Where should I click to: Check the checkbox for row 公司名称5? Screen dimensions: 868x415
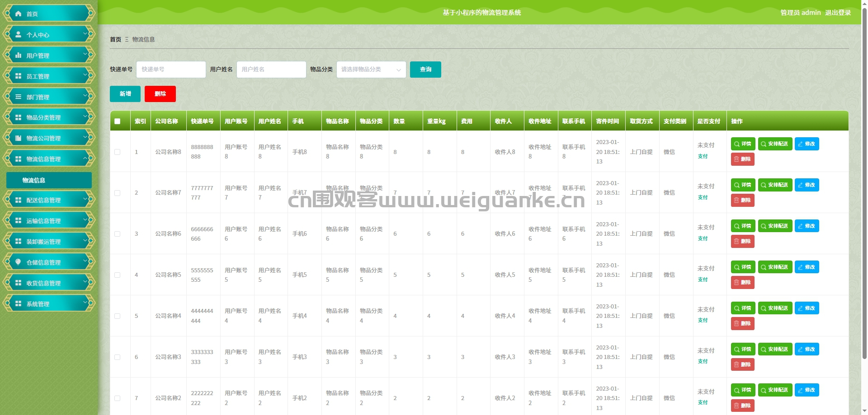pyautogui.click(x=118, y=275)
